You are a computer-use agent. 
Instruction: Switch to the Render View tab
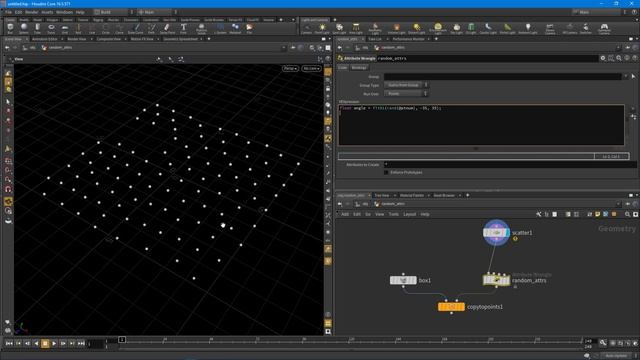tap(77, 39)
